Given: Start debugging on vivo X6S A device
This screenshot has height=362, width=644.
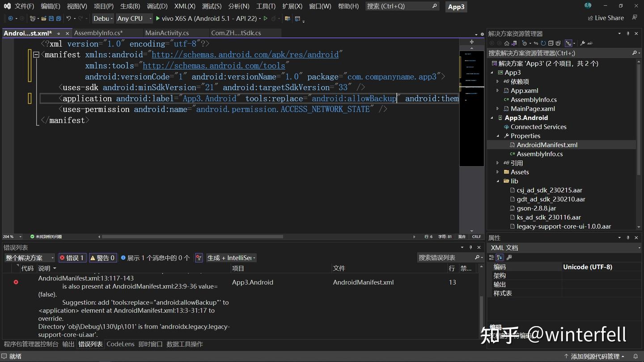Looking at the screenshot, I should [x=206, y=18].
